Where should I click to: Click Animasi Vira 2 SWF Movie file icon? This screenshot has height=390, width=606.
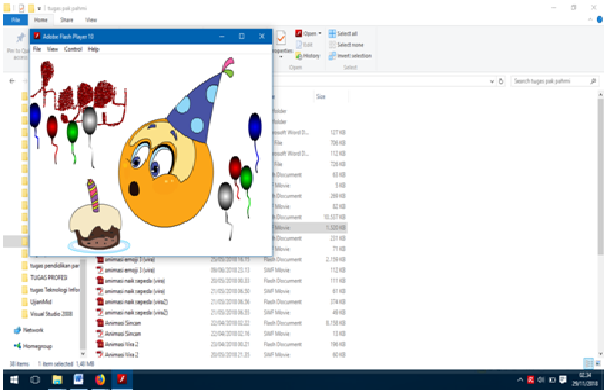[x=100, y=354]
